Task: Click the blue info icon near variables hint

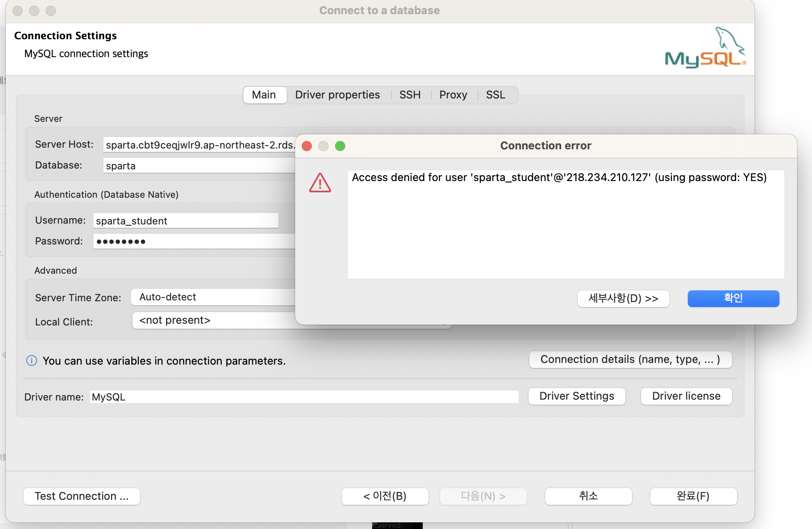Action: coord(32,360)
